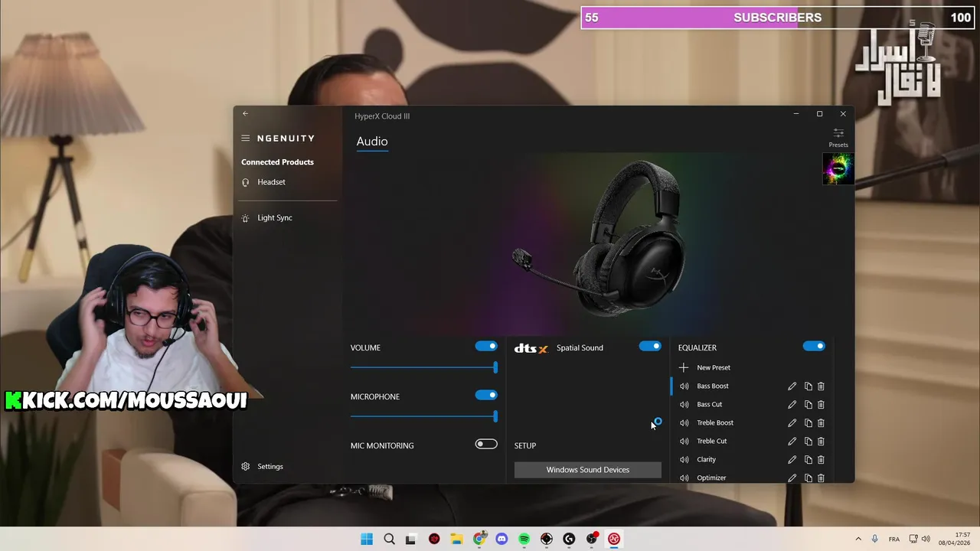Delete the Treble Cut preset
980x551 pixels.
(x=821, y=441)
